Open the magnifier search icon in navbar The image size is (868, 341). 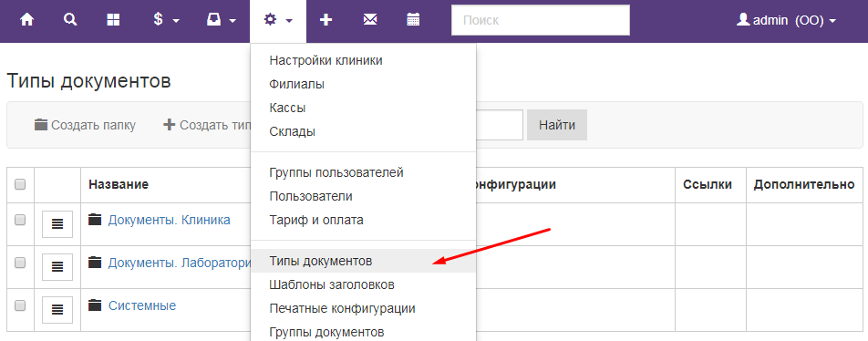(x=69, y=20)
